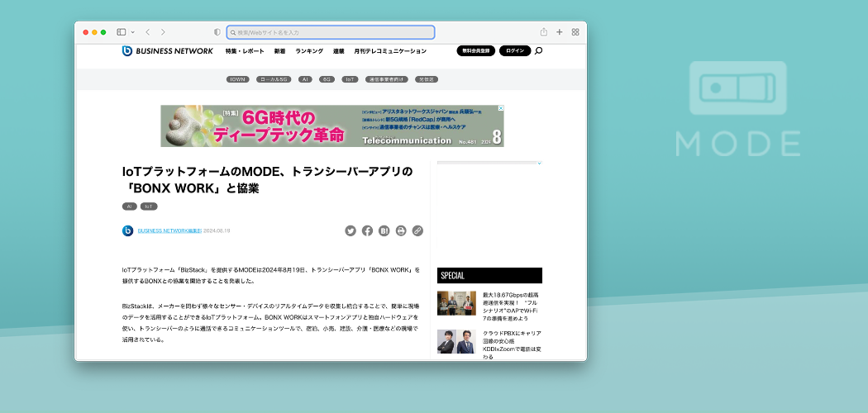Add a new tab with plus icon
Image resolution: width=868 pixels, height=413 pixels.
pyautogui.click(x=560, y=32)
